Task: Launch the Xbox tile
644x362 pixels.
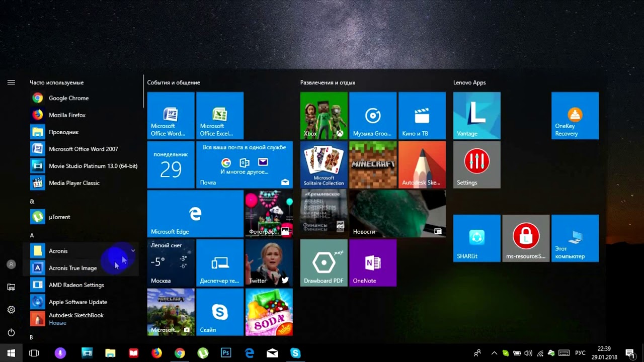Action: (x=324, y=115)
